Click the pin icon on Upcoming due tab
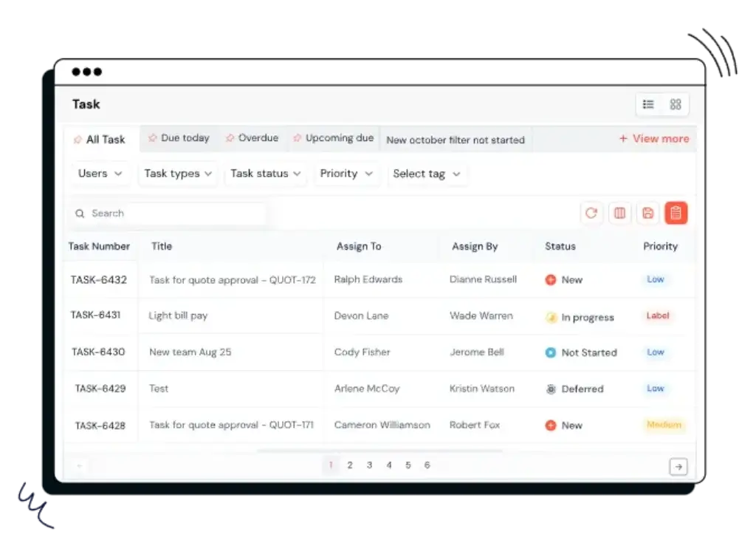Screen dimensions: 756x557 pos(297,138)
